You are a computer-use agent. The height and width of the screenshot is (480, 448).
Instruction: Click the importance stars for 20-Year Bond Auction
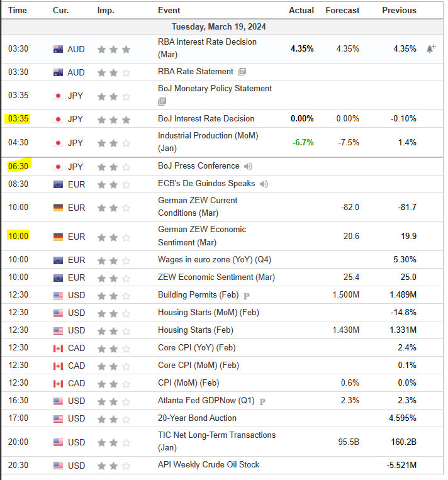click(113, 418)
